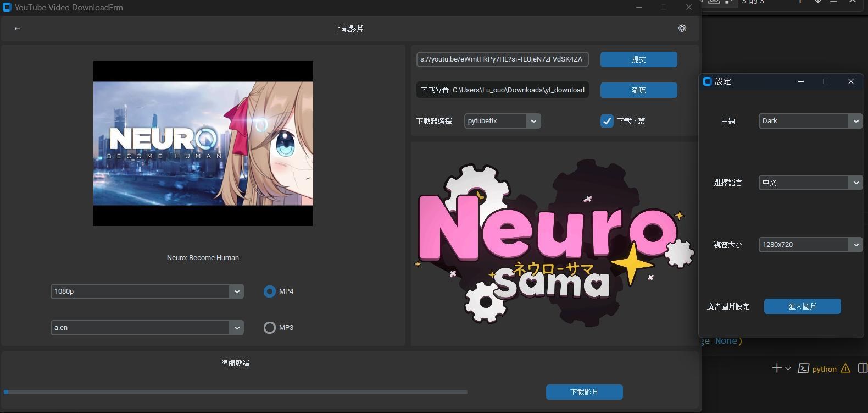Minimize the YouTube Video DownloadErm window
Screen dimensions: 868x413
[x=639, y=7]
